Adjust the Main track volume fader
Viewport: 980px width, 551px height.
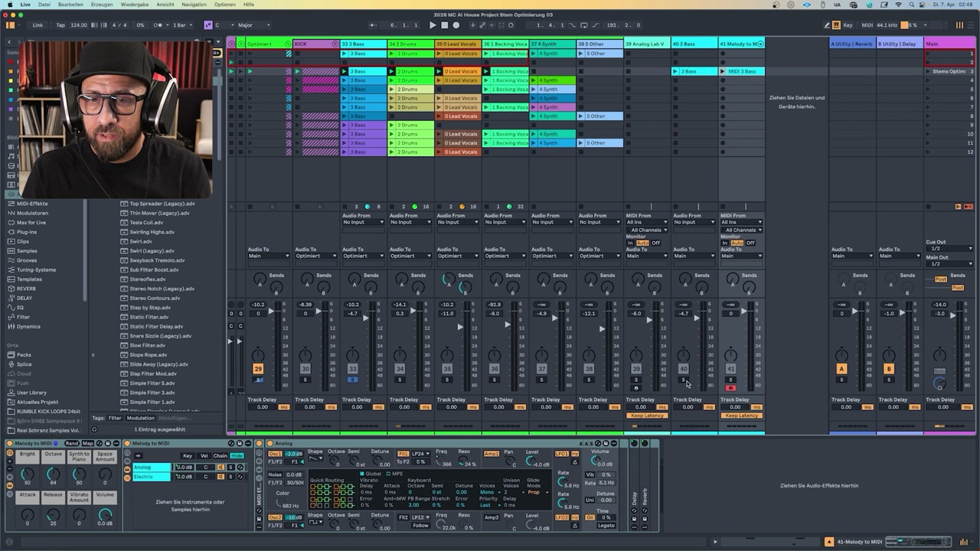[953, 315]
